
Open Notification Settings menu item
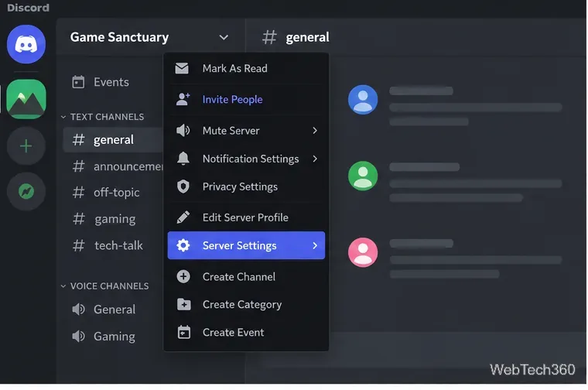[246, 159]
